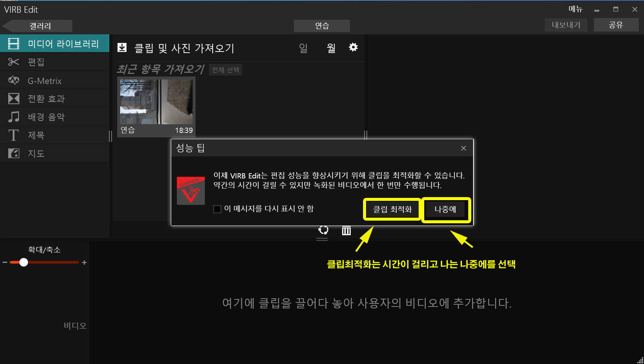The height and width of the screenshot is (364, 644).
Task: Check 이 메시지를 다시 표시 안 함 checkbox
Action: pos(217,209)
